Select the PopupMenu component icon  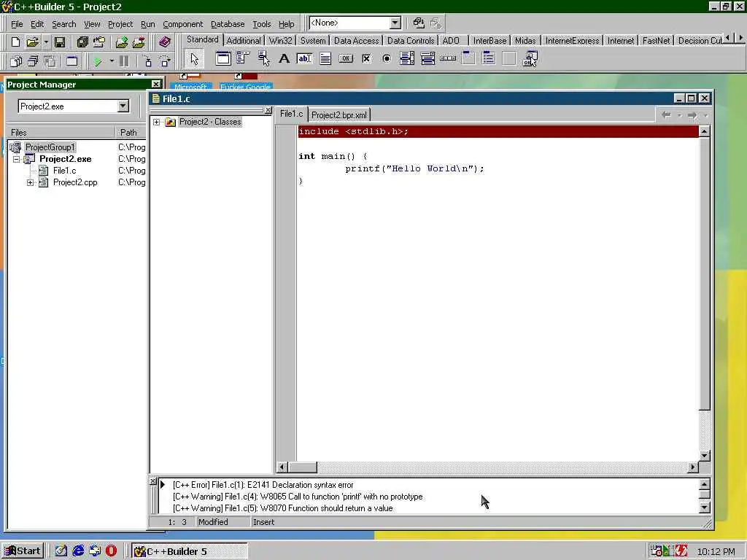pos(263,58)
